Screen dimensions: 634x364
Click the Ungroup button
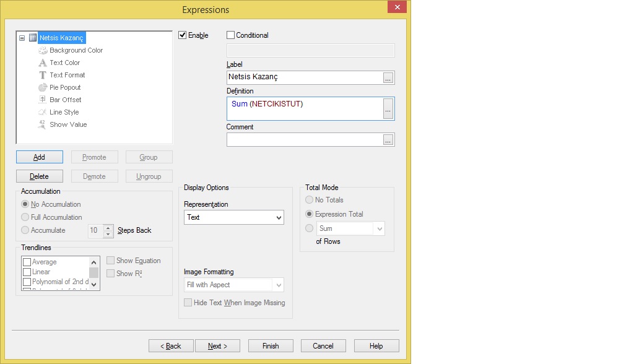tap(149, 176)
